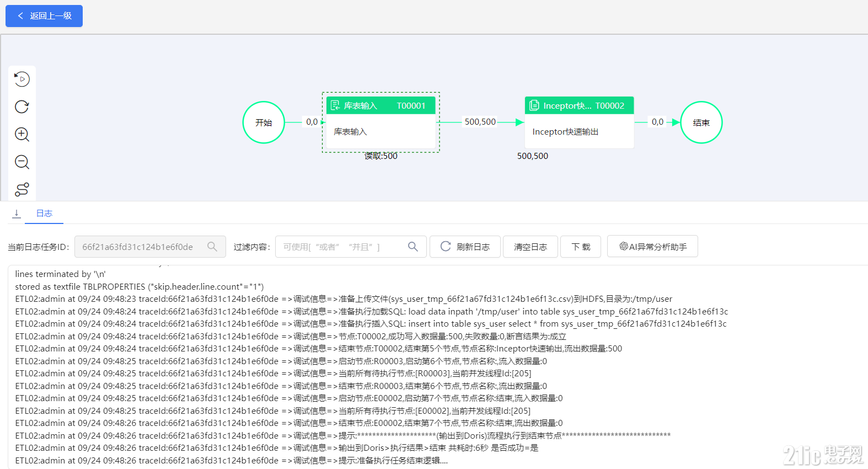Click search icon in task ID field

(x=212, y=247)
